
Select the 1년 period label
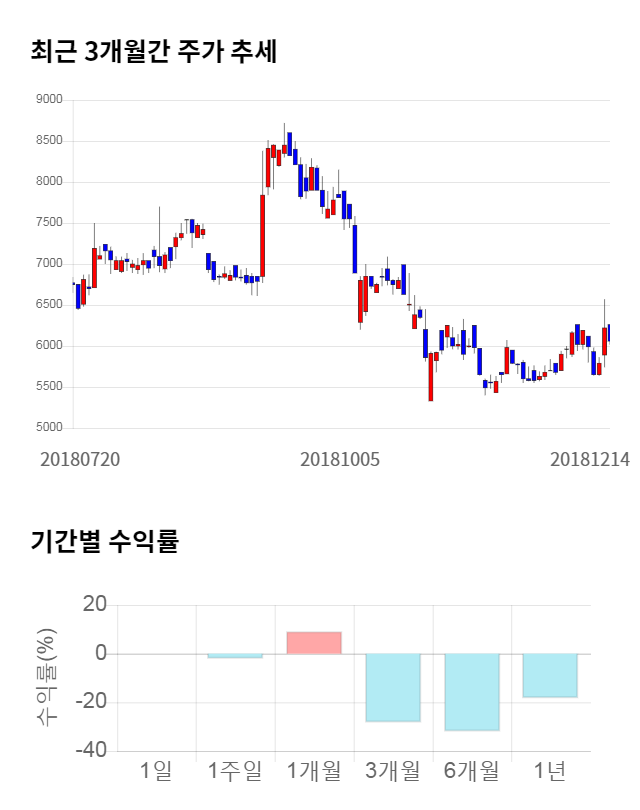(550, 771)
